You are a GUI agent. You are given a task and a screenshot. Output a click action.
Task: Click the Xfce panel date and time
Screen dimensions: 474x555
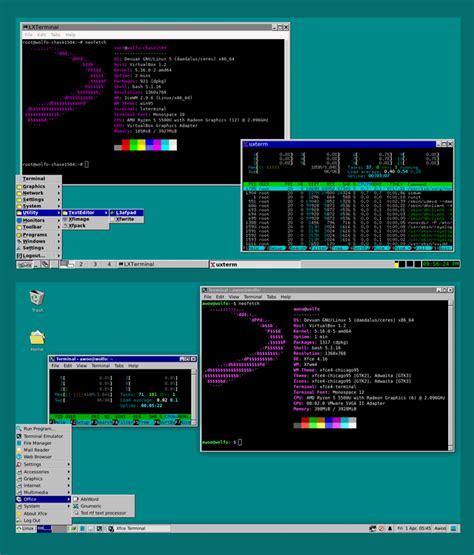pyautogui.click(x=414, y=528)
